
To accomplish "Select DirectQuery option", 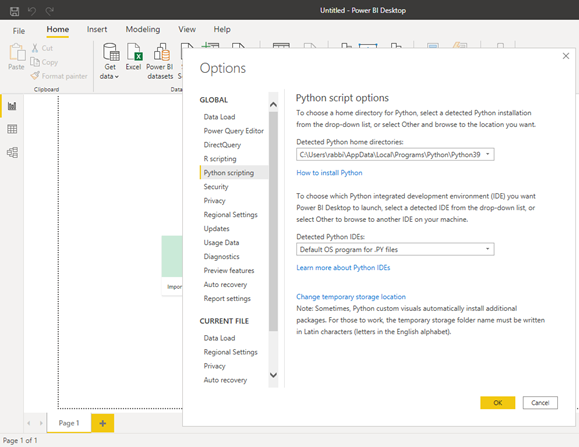I will coord(222,145).
